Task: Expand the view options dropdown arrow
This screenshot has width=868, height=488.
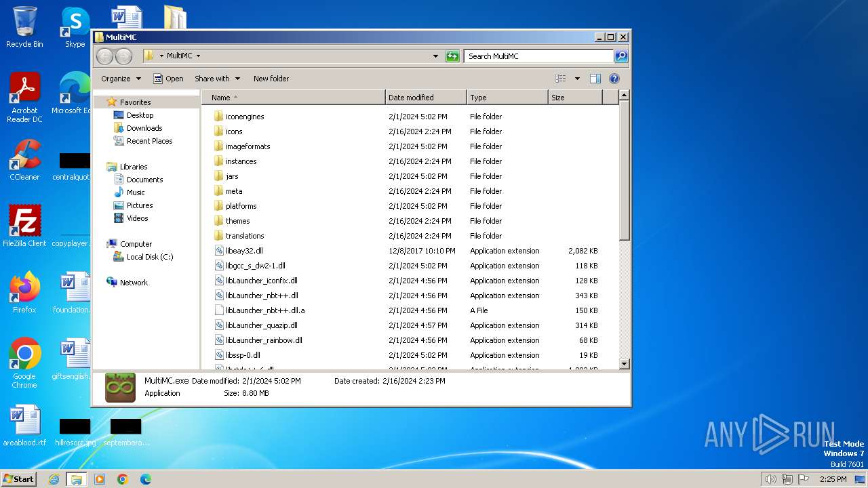Action: (x=577, y=79)
